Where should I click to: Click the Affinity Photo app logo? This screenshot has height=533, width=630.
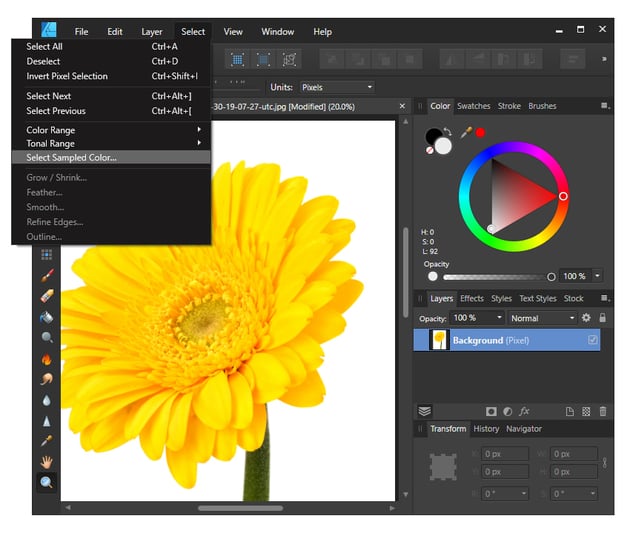click(49, 30)
